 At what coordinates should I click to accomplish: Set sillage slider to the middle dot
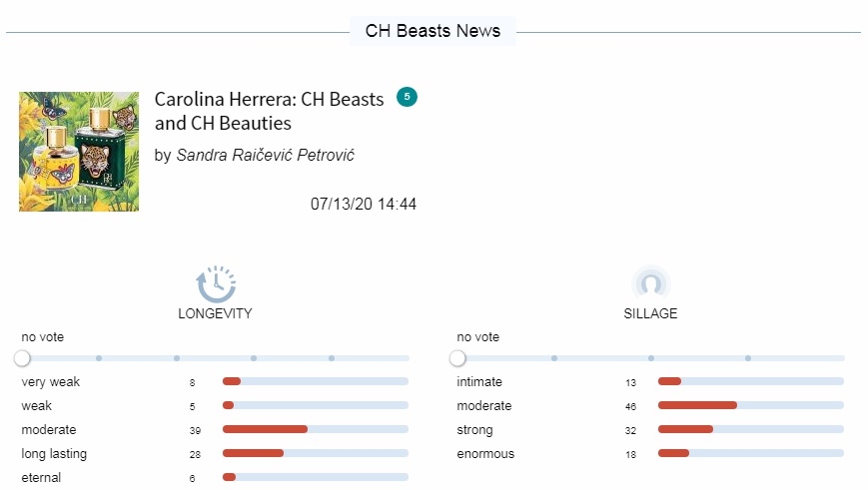click(x=651, y=358)
